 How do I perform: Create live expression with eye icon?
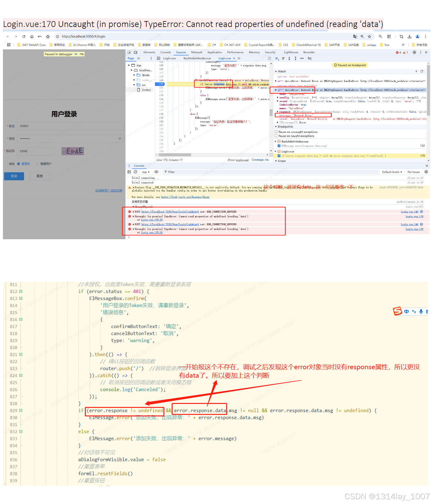coord(156,172)
